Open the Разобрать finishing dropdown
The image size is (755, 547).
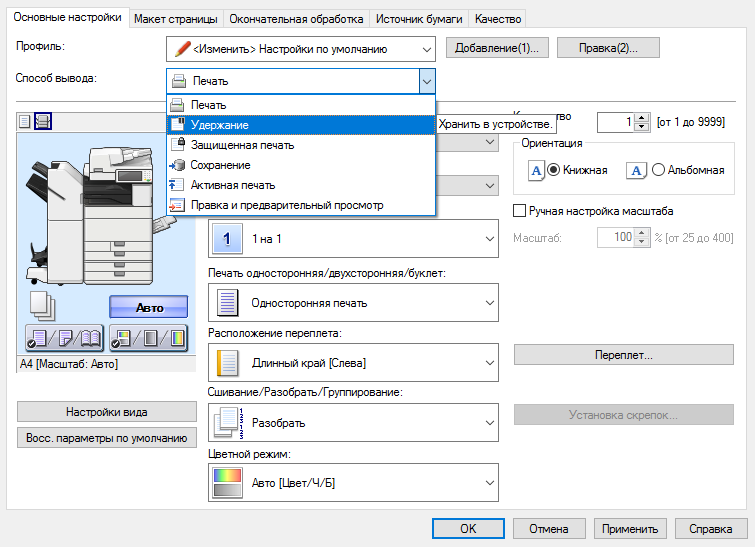(x=353, y=423)
